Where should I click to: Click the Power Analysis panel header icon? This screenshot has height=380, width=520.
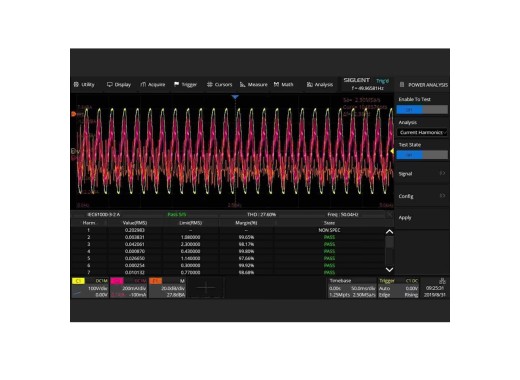[x=402, y=85]
